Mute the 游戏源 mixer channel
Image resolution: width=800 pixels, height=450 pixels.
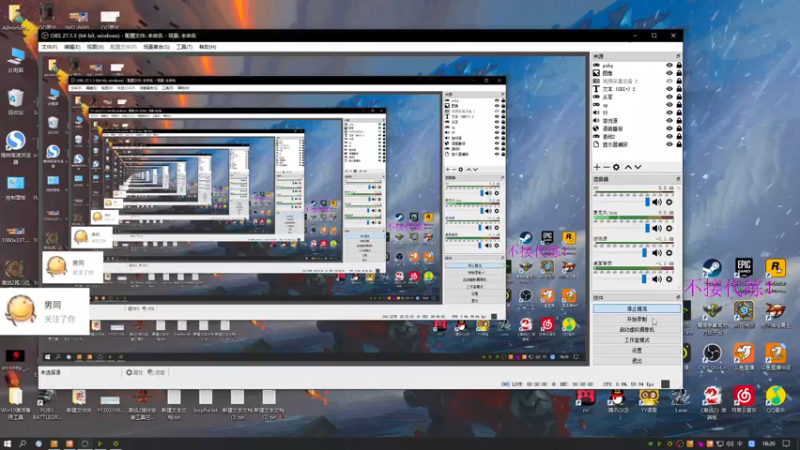657,253
